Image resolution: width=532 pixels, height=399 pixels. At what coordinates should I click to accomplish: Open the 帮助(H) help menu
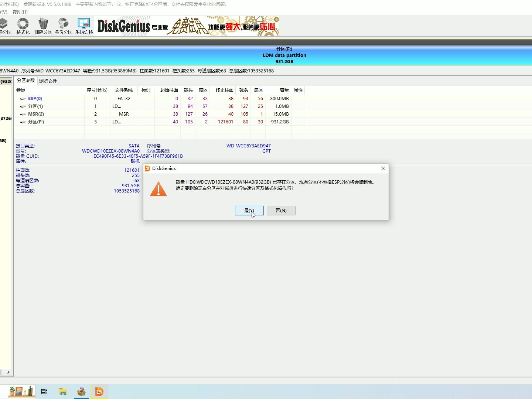point(20,12)
